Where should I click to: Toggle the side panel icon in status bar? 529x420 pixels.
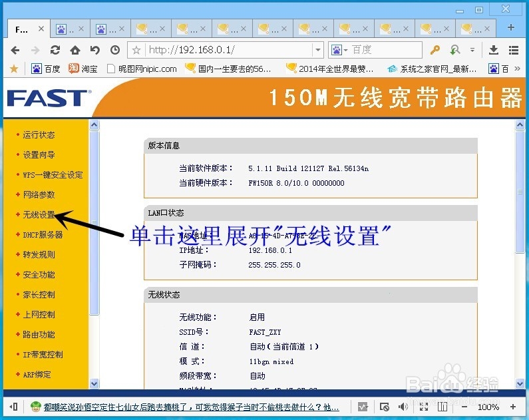click(x=13, y=407)
